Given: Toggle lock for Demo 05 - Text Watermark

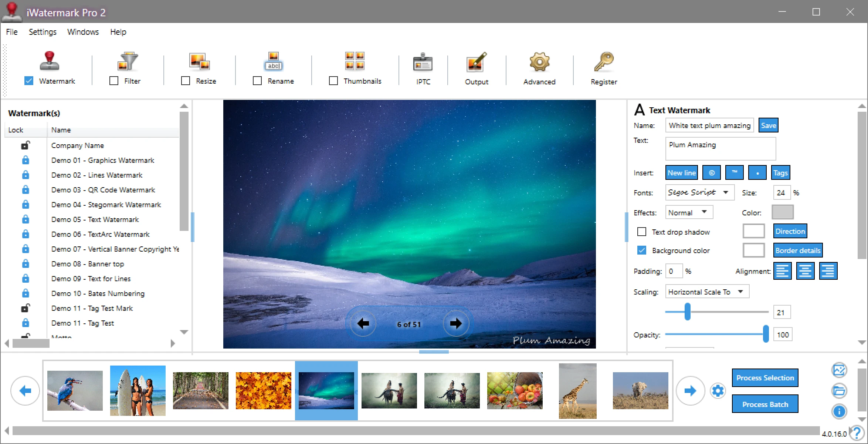Looking at the screenshot, I should (x=25, y=219).
